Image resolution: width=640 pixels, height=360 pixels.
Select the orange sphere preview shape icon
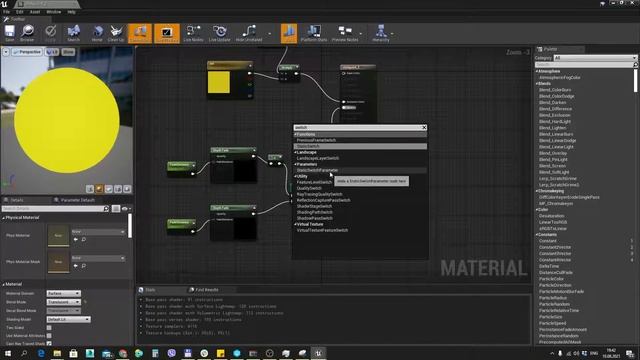click(x=99, y=189)
